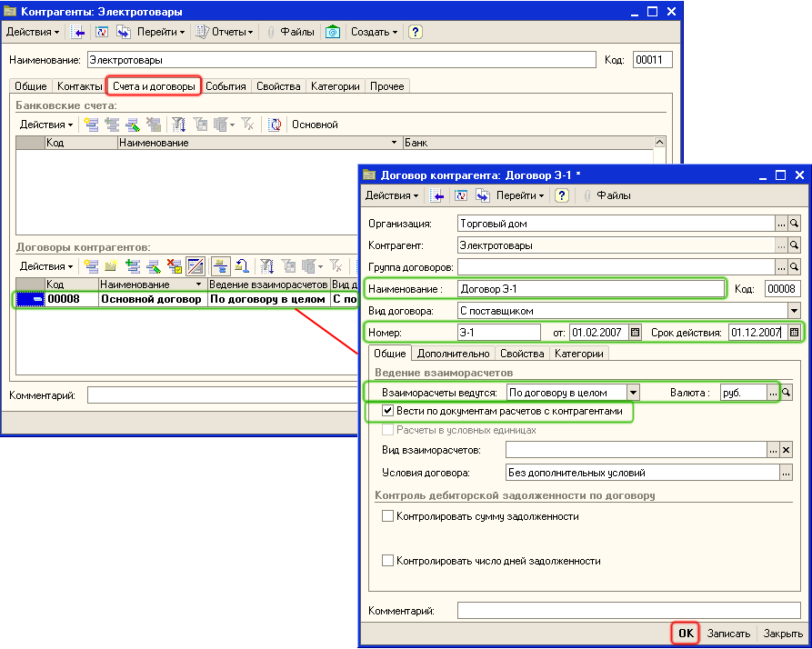Clear Вид взаиморасчетов with X button

click(x=787, y=450)
